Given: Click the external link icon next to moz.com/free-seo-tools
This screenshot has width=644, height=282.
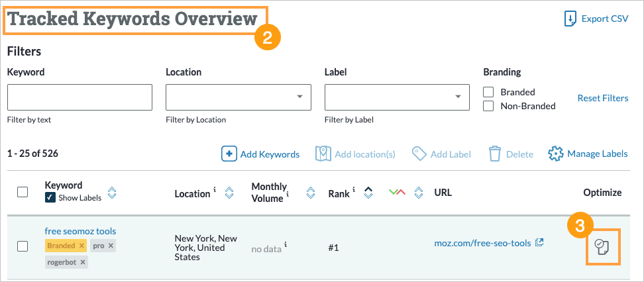Looking at the screenshot, I should [539, 243].
